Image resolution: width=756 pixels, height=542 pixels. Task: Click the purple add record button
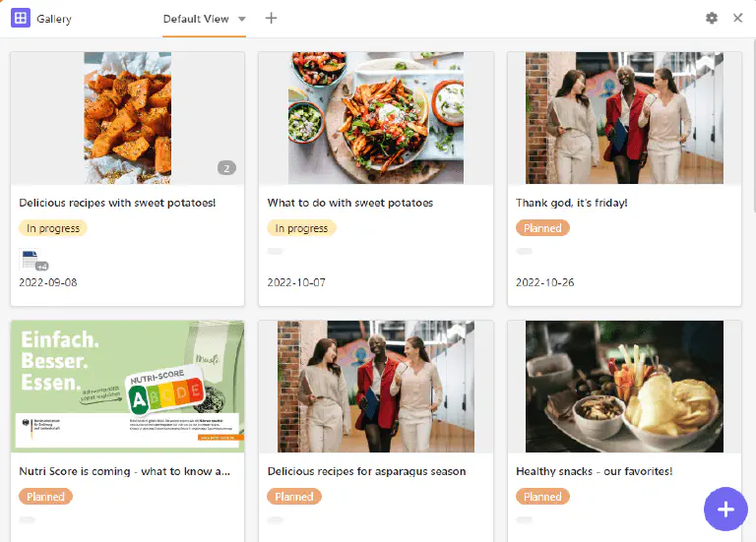(725, 509)
